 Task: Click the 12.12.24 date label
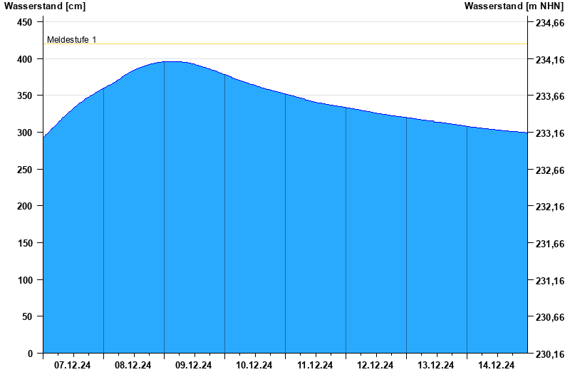point(375,365)
